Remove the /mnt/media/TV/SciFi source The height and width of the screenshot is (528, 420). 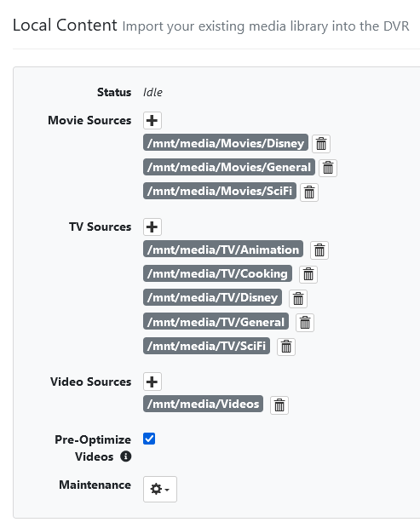(x=286, y=347)
